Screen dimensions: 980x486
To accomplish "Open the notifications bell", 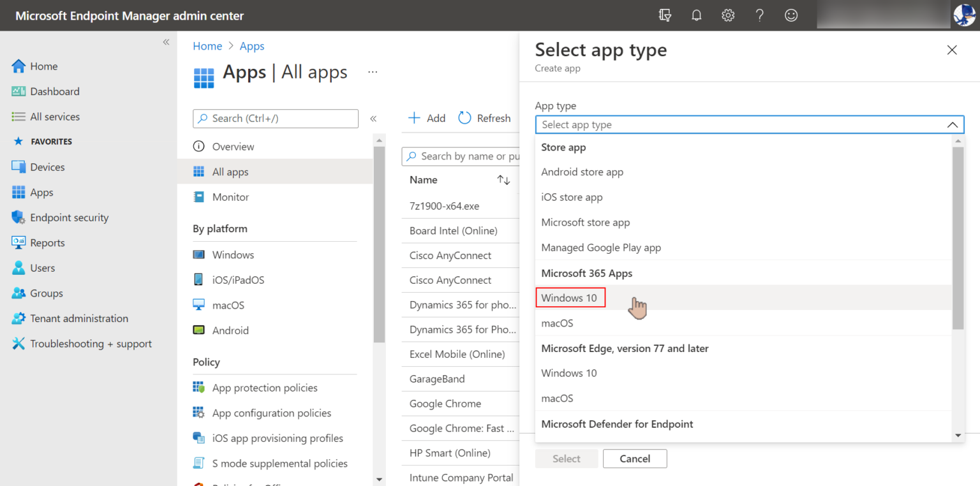I will pos(696,15).
